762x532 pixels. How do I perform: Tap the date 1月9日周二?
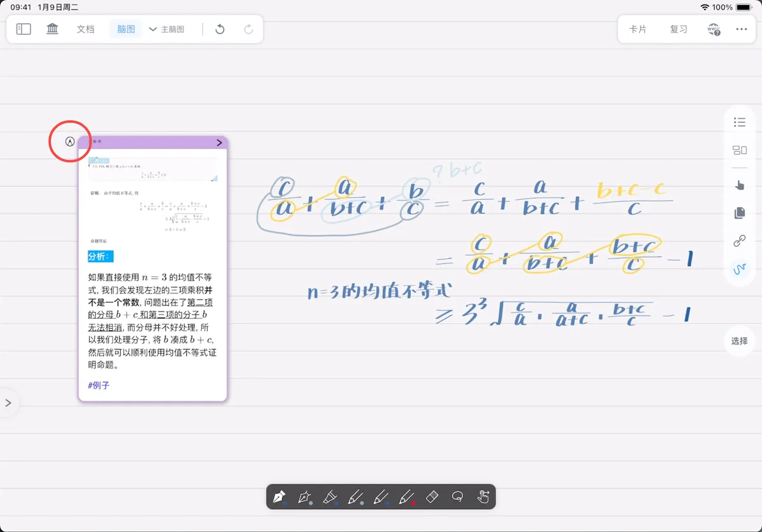coord(58,7)
